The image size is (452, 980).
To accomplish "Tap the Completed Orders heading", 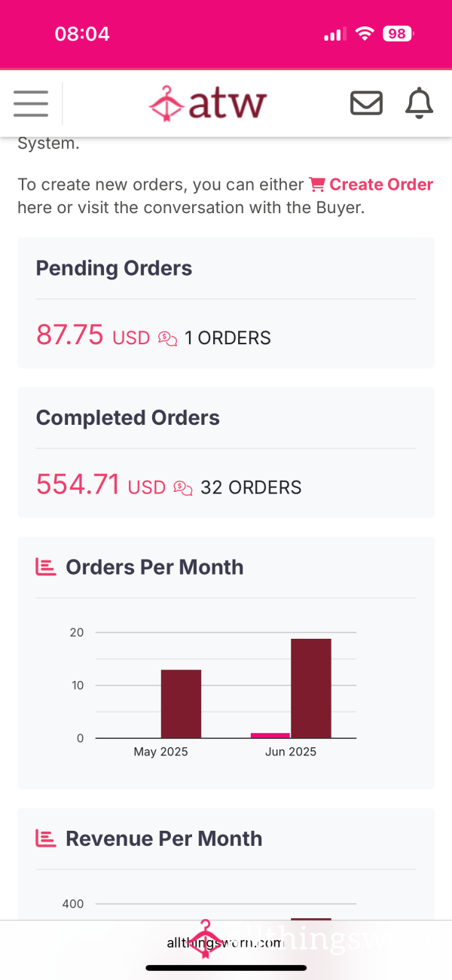I will tap(128, 418).
